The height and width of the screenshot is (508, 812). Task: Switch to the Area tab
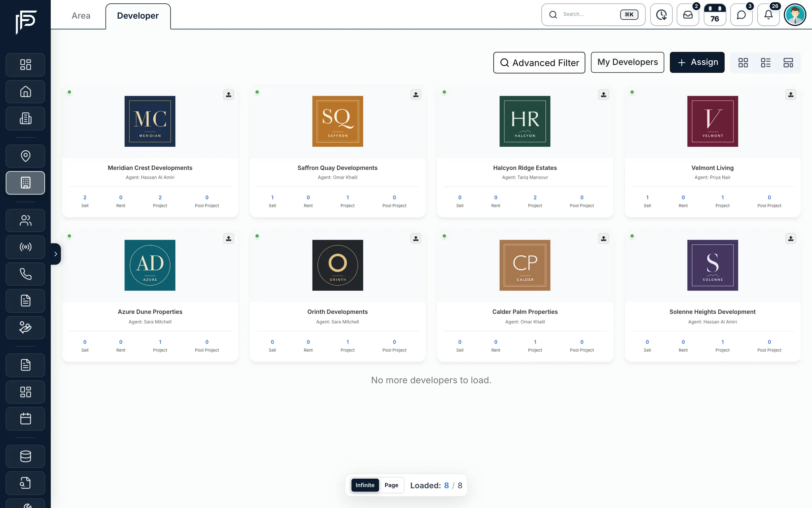click(81, 16)
